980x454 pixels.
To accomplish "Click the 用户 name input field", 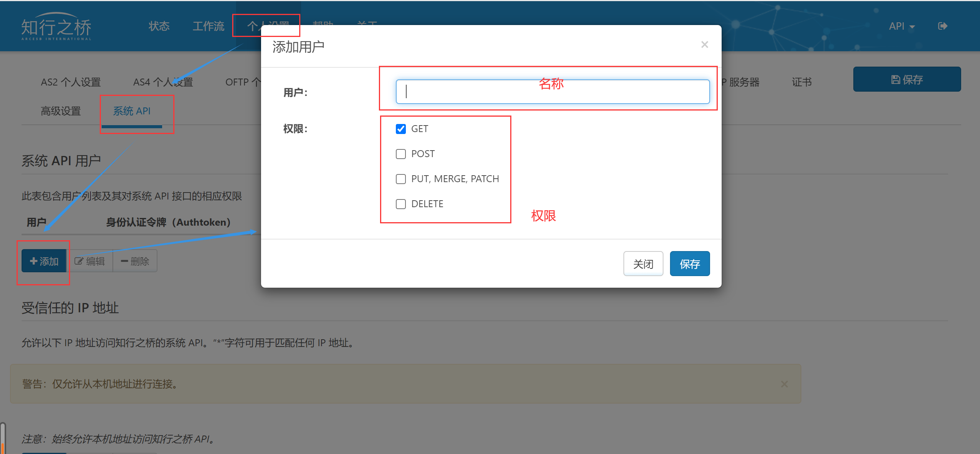I will 553,92.
